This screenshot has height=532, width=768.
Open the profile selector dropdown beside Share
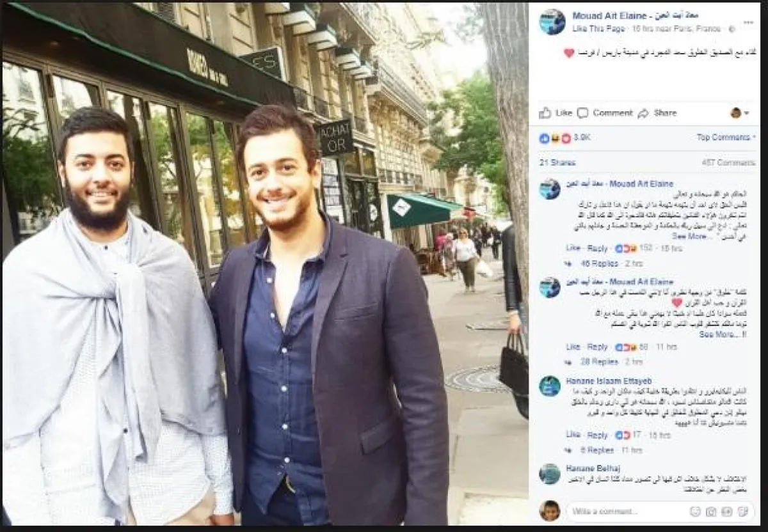click(740, 113)
